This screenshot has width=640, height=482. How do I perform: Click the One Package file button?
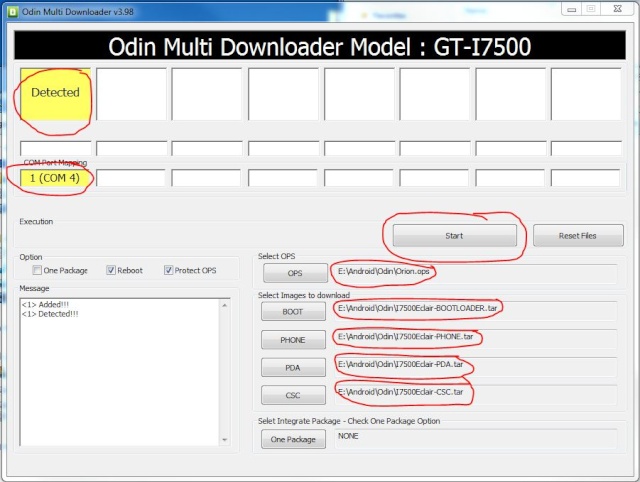tap(293, 439)
